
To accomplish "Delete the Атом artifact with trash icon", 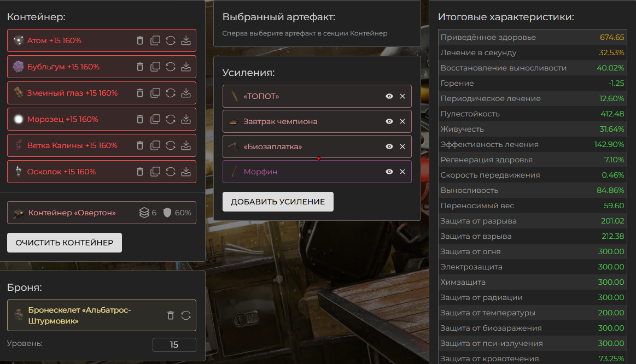I will click(x=140, y=40).
